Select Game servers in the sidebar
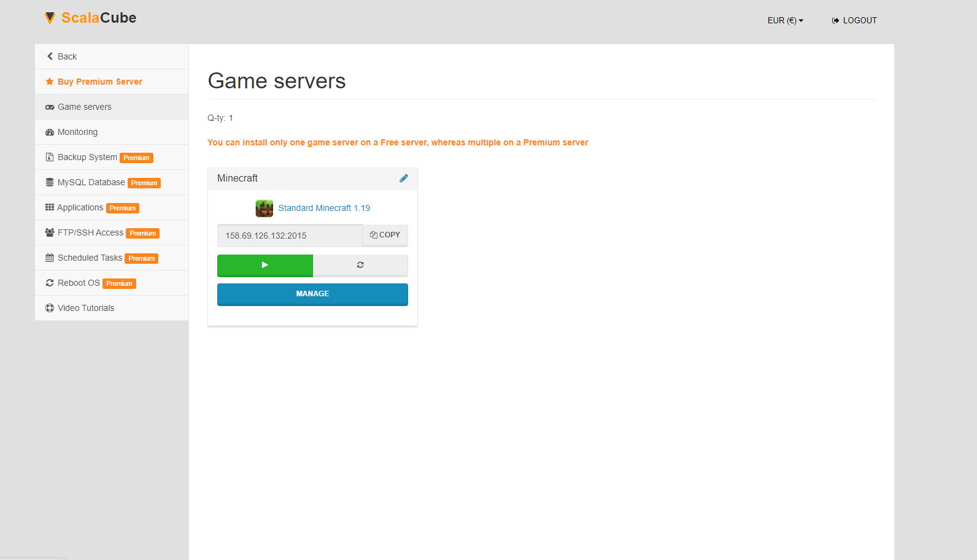 pos(112,107)
